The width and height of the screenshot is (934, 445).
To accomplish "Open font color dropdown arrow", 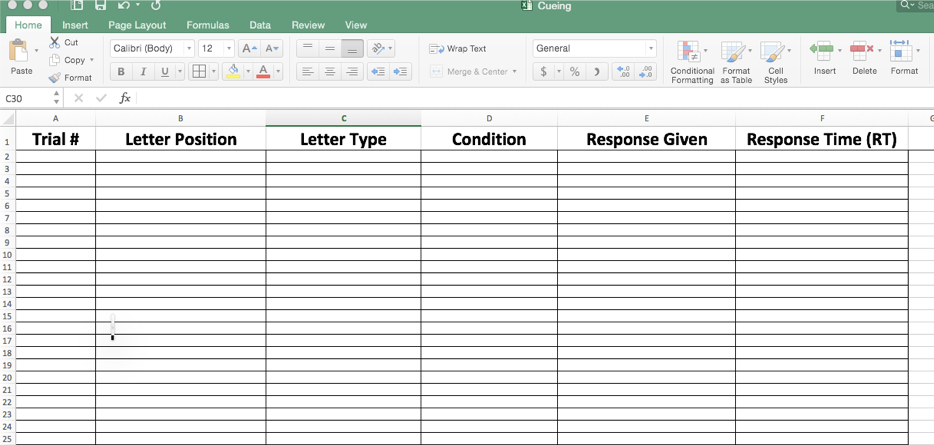I will tap(278, 71).
